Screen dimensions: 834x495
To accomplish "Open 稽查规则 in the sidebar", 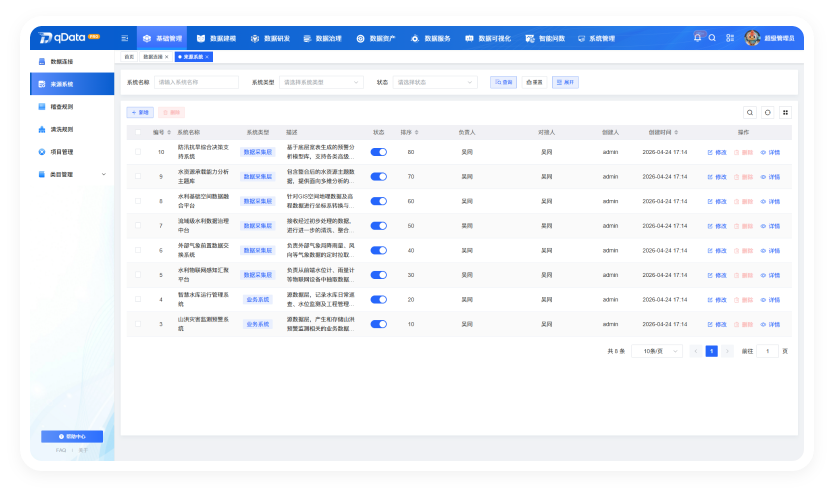I will click(x=72, y=107).
